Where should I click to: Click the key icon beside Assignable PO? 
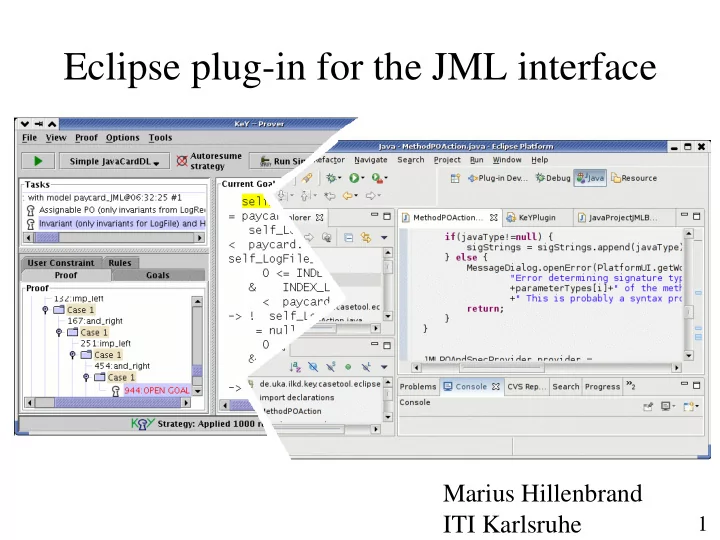pos(31,210)
